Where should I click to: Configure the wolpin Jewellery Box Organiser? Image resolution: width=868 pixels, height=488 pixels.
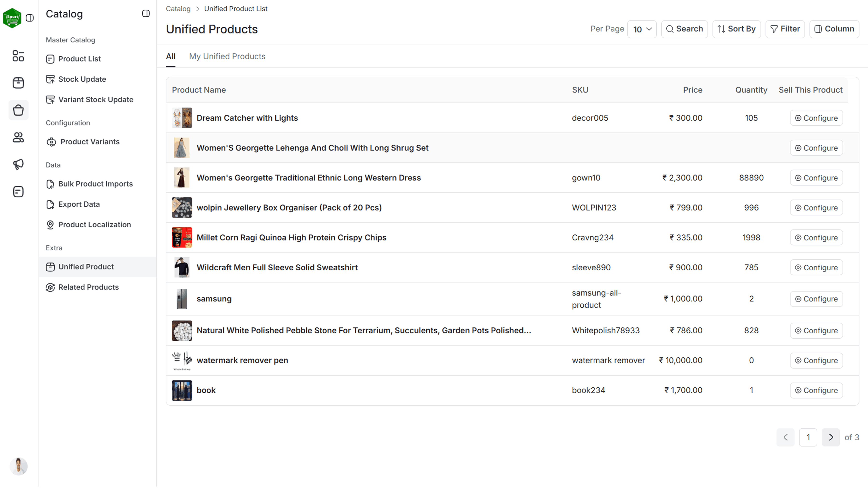816,208
